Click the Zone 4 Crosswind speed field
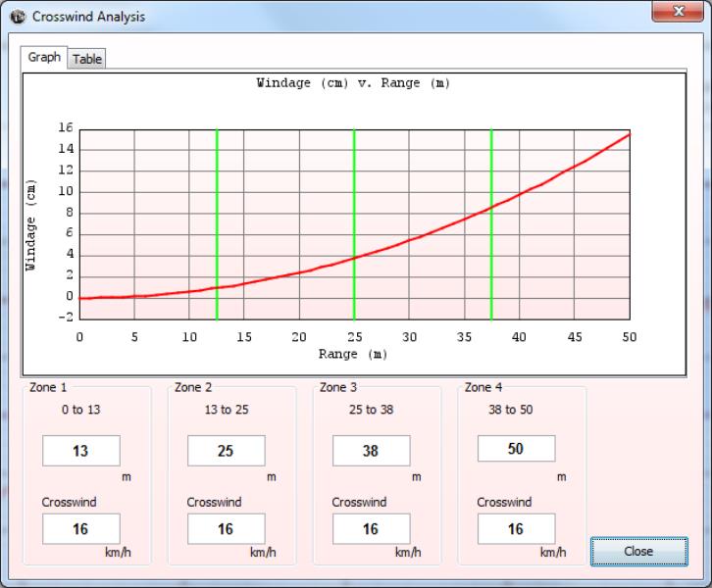 pyautogui.click(x=516, y=528)
